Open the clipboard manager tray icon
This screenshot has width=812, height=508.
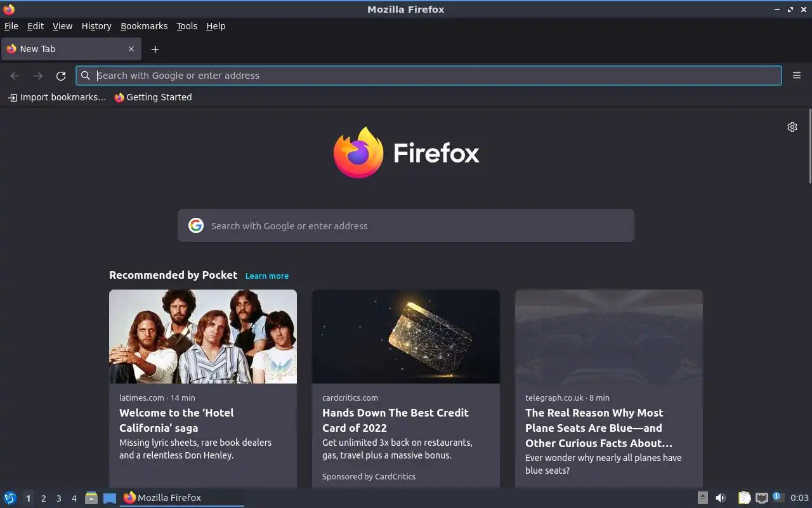(x=744, y=498)
